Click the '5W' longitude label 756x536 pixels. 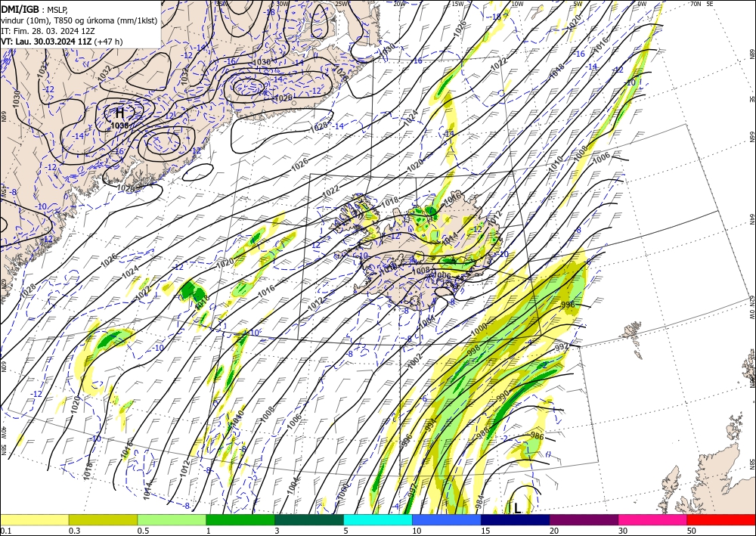tap(578, 4)
